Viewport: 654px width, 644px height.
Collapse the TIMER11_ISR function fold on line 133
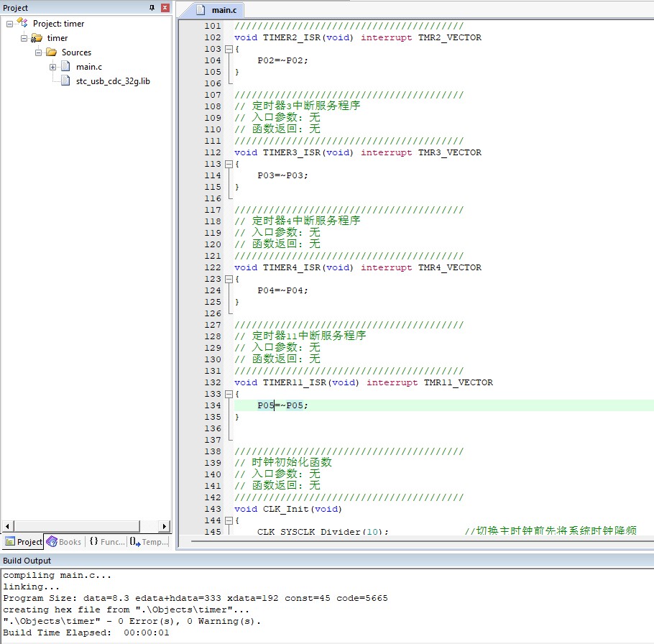[229, 394]
